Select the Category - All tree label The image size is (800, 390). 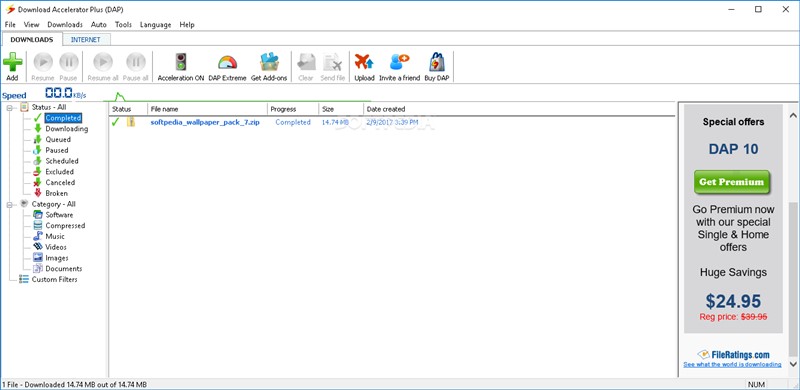click(x=53, y=204)
